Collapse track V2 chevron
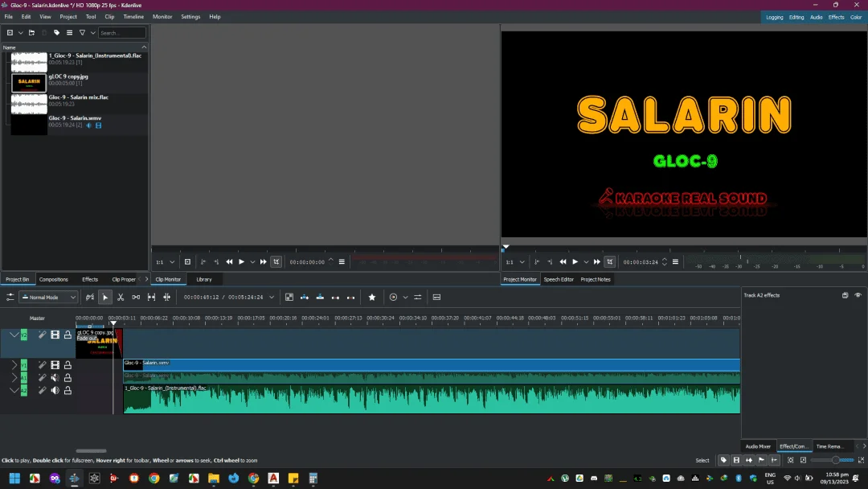 point(14,335)
